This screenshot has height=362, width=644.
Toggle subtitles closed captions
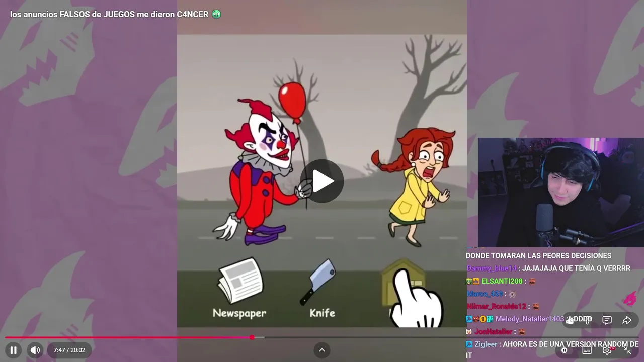pos(587,350)
